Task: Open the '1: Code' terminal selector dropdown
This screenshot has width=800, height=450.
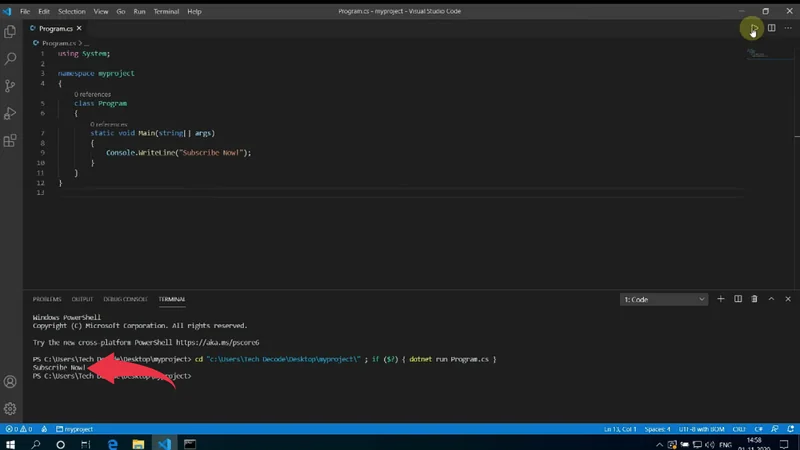Action: click(664, 299)
